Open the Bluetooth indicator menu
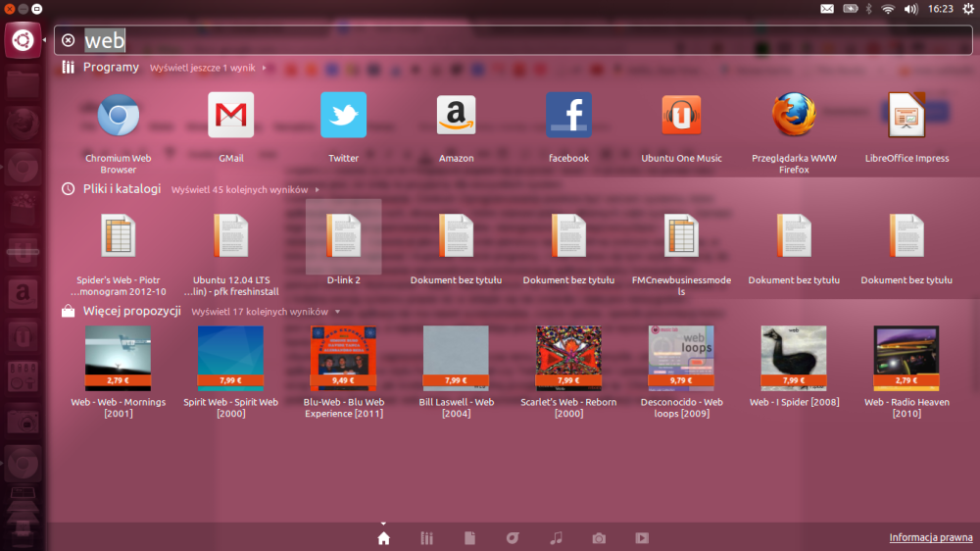Image resolution: width=980 pixels, height=551 pixels. [x=868, y=9]
